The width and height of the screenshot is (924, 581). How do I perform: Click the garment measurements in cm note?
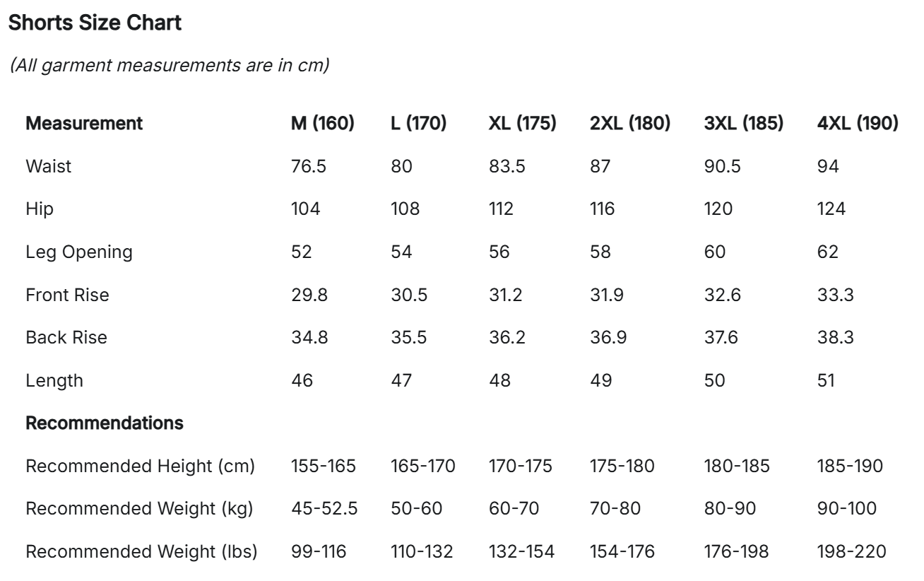coord(169,66)
